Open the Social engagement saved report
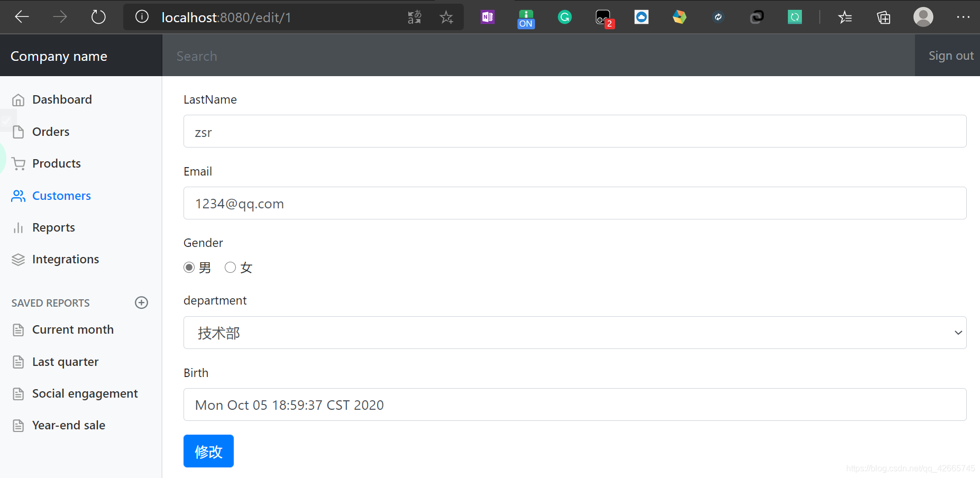The image size is (980, 478). point(85,393)
